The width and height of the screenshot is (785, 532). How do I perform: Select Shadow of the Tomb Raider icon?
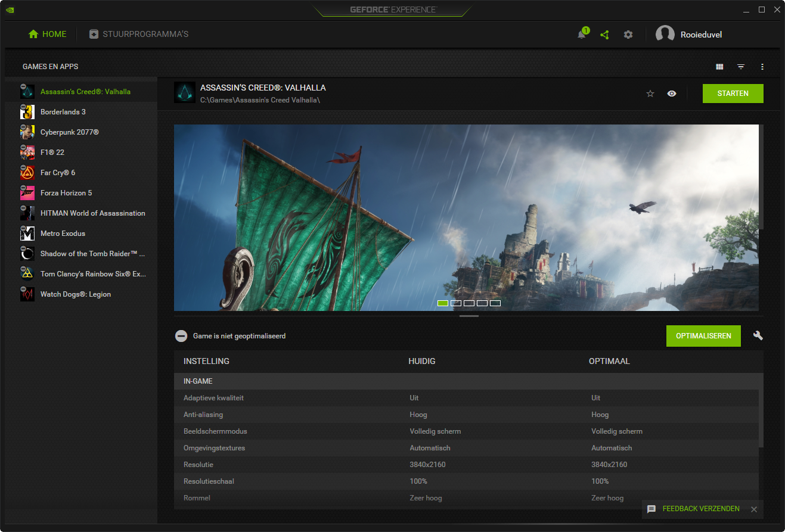pos(27,254)
